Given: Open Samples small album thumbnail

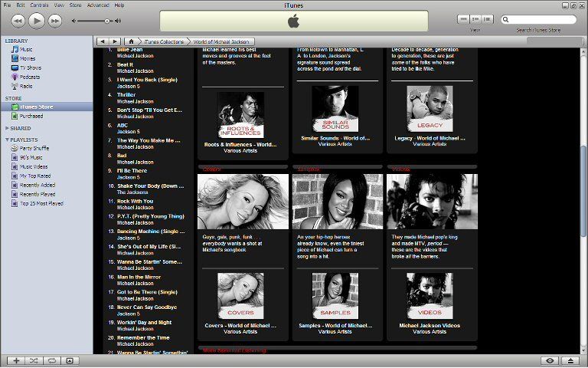Looking at the screenshot, I should coord(335,296).
